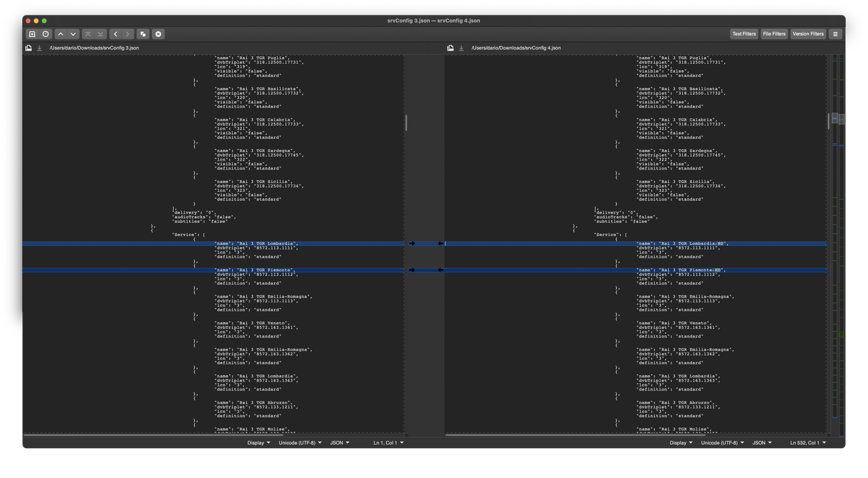Click the overlapping squares copy icon
This screenshot has width=868, height=478.
point(143,34)
